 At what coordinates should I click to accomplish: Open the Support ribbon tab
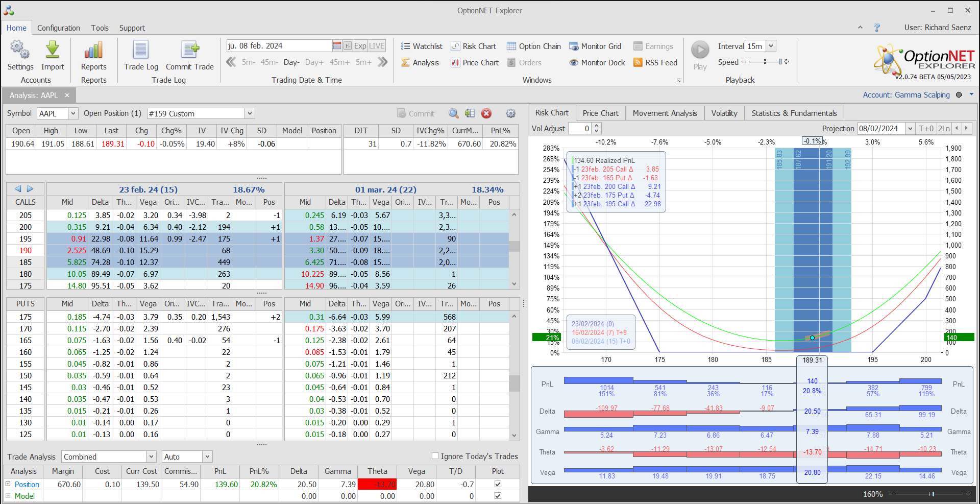point(132,28)
